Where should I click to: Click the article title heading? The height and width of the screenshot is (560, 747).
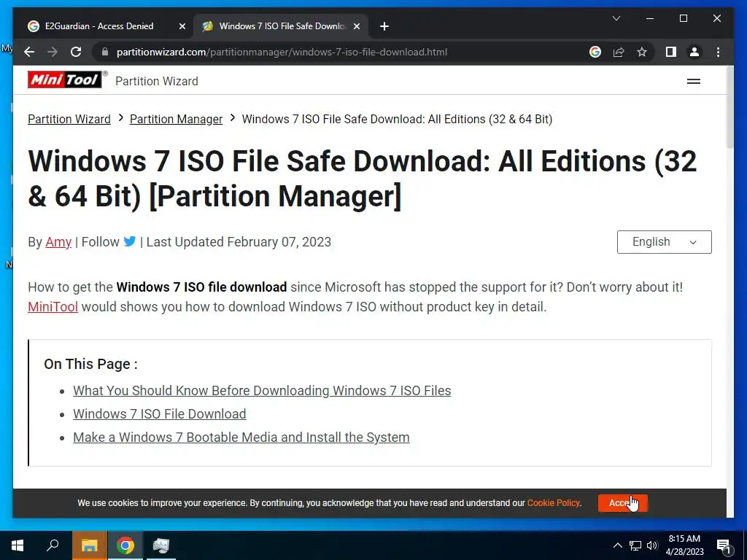[362, 179]
